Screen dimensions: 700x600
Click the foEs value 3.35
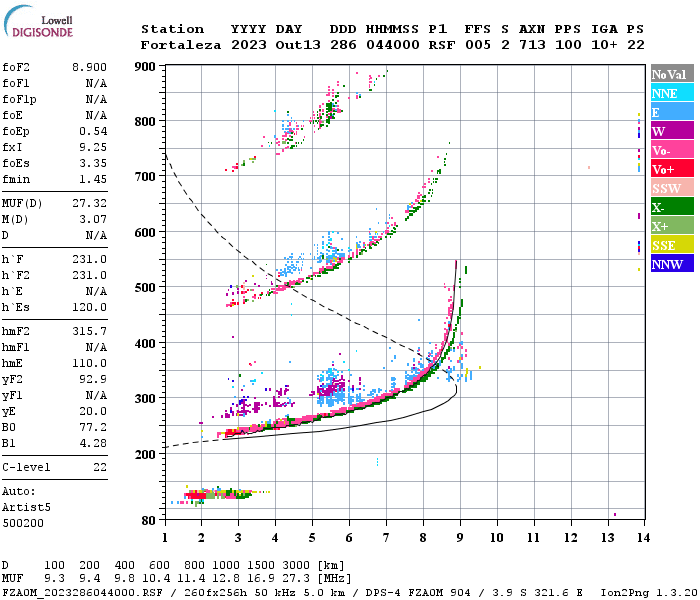tap(93, 163)
